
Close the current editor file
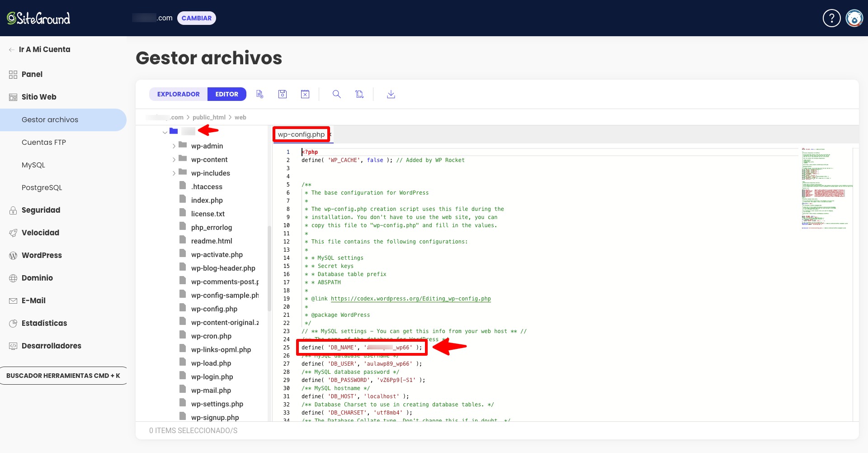pos(305,94)
